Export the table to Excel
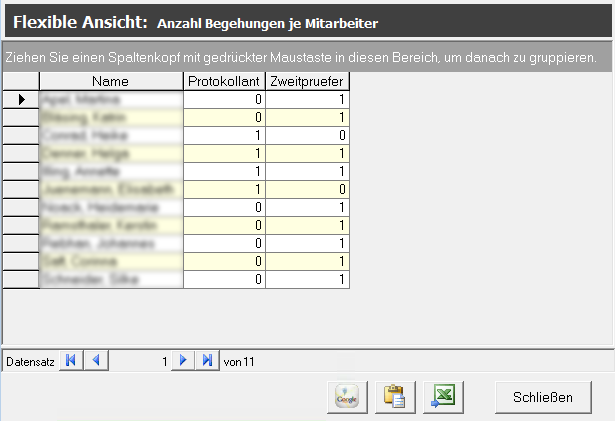 [443, 397]
